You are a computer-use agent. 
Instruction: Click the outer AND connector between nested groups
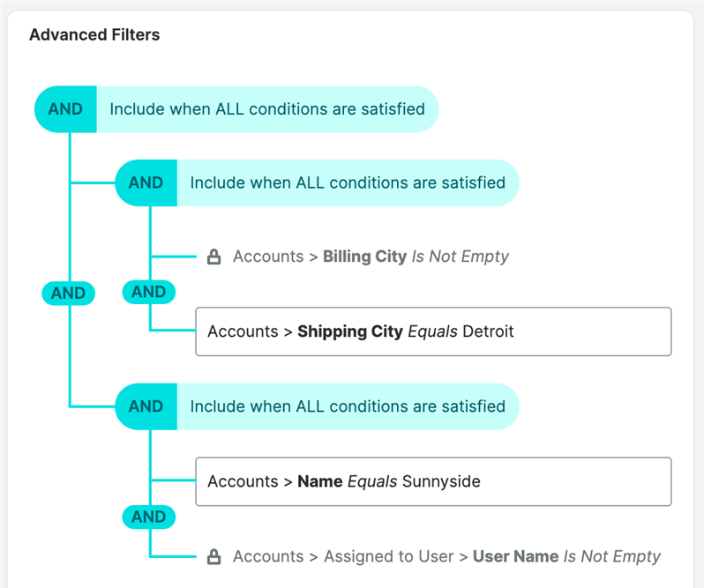pyautogui.click(x=68, y=294)
